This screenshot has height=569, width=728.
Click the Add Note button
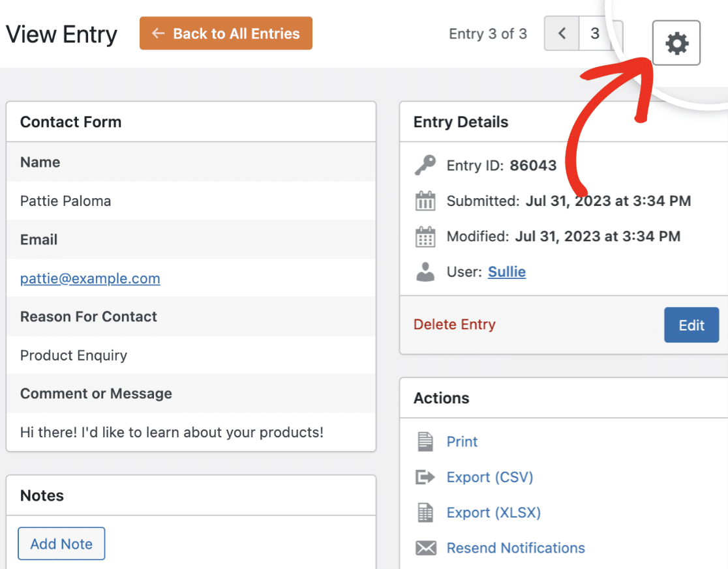(61, 544)
